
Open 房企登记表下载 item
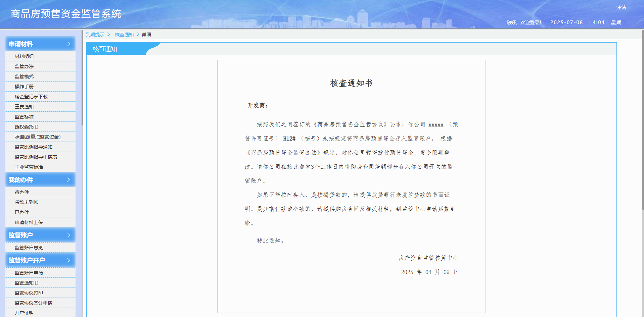31,97
